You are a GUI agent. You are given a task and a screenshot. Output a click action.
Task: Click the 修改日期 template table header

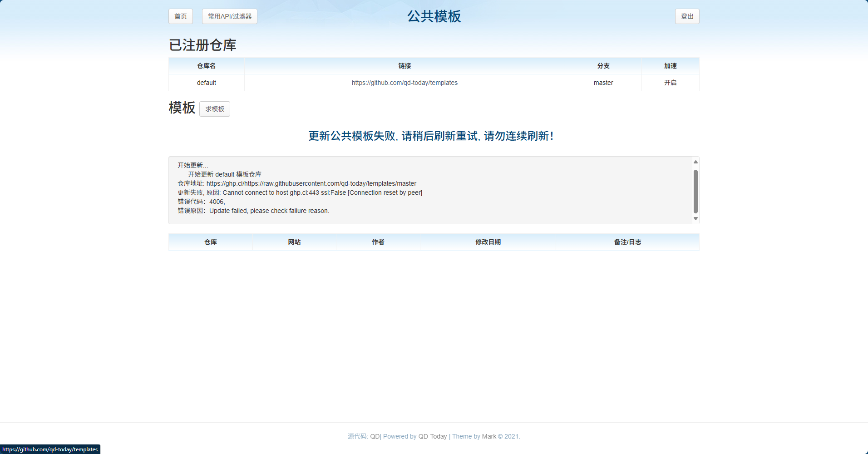pos(488,242)
